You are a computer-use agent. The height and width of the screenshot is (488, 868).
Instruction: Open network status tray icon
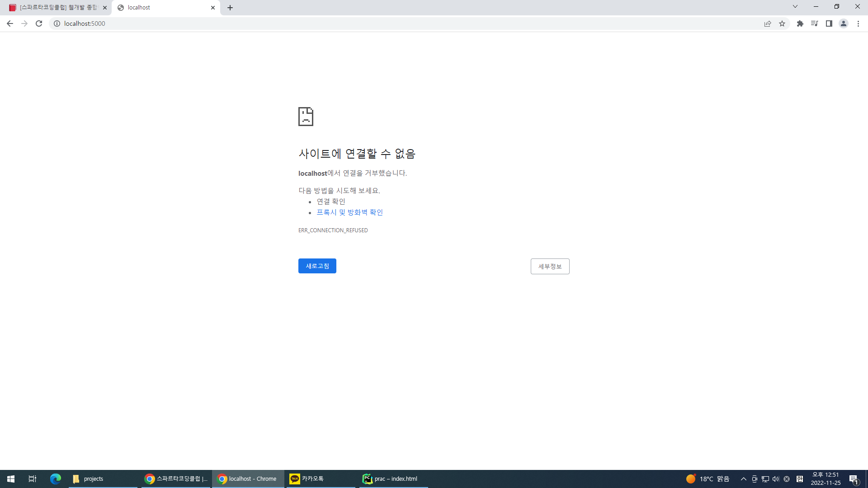click(765, 479)
